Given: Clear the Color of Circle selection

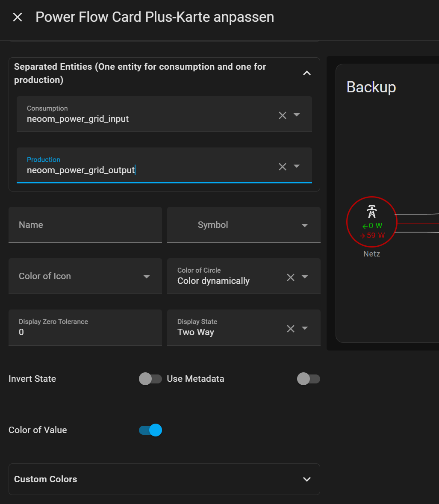Looking at the screenshot, I should pos(291,277).
